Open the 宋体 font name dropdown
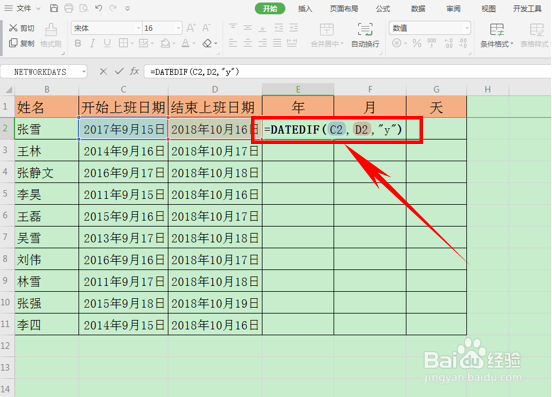Image resolution: width=552 pixels, height=397 pixels. point(138,28)
